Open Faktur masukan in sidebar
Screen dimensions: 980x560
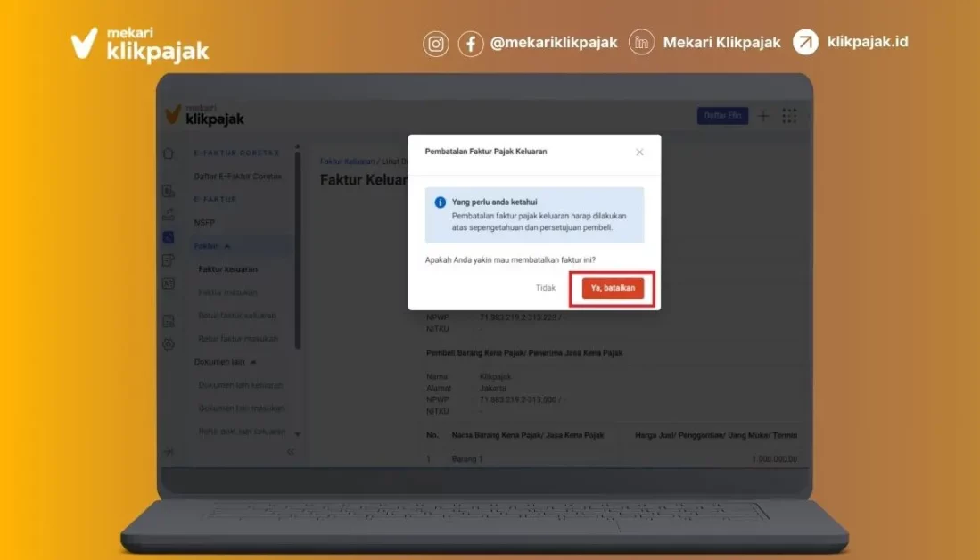pyautogui.click(x=227, y=292)
